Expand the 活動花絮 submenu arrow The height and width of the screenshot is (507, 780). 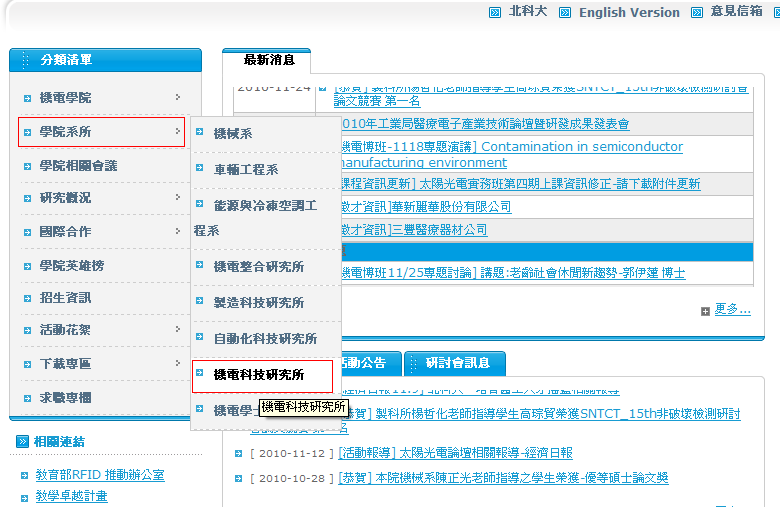click(x=178, y=329)
